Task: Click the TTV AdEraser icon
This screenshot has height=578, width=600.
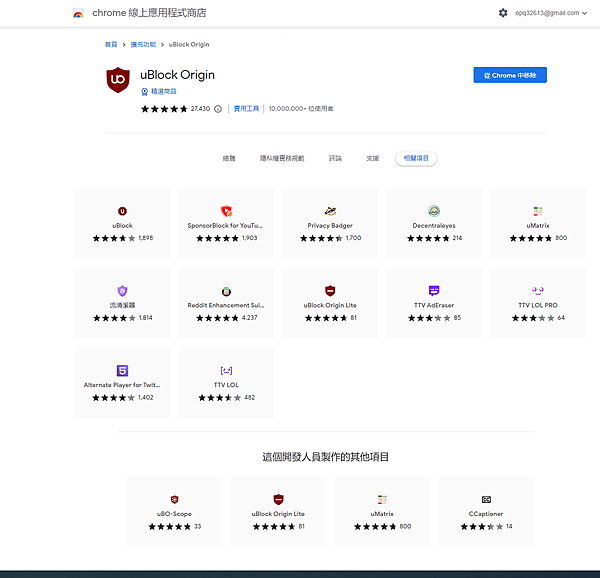Action: point(434,291)
